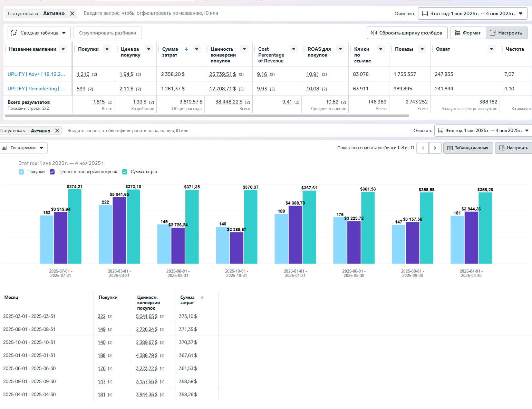Click 'Частота' column header

[515, 49]
